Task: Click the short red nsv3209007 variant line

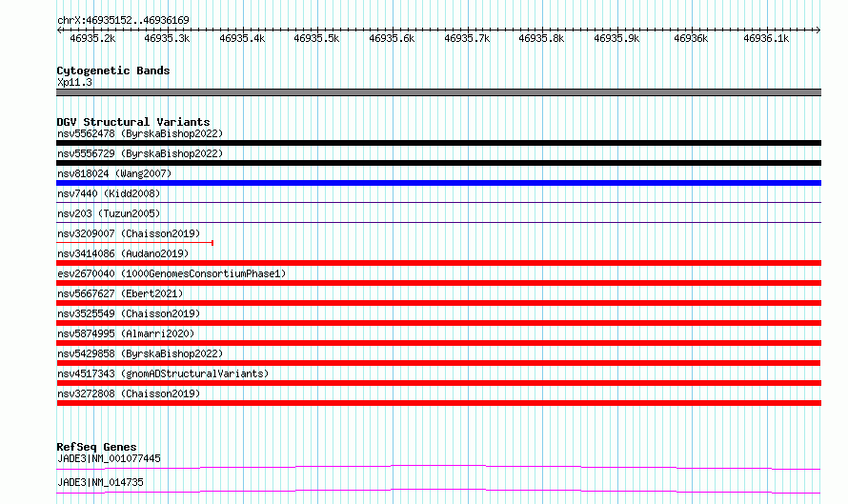Action: point(134,243)
